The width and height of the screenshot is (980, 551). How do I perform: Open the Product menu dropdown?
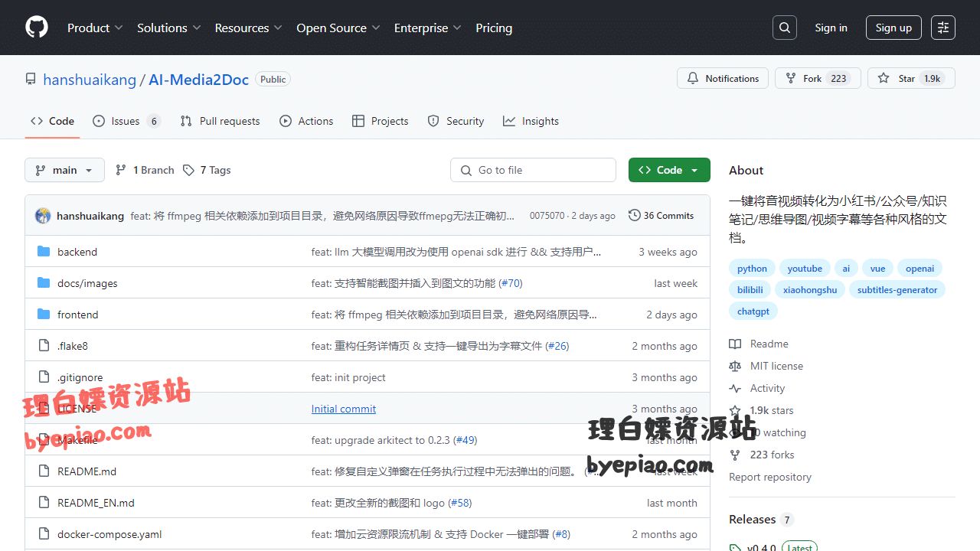95,28
